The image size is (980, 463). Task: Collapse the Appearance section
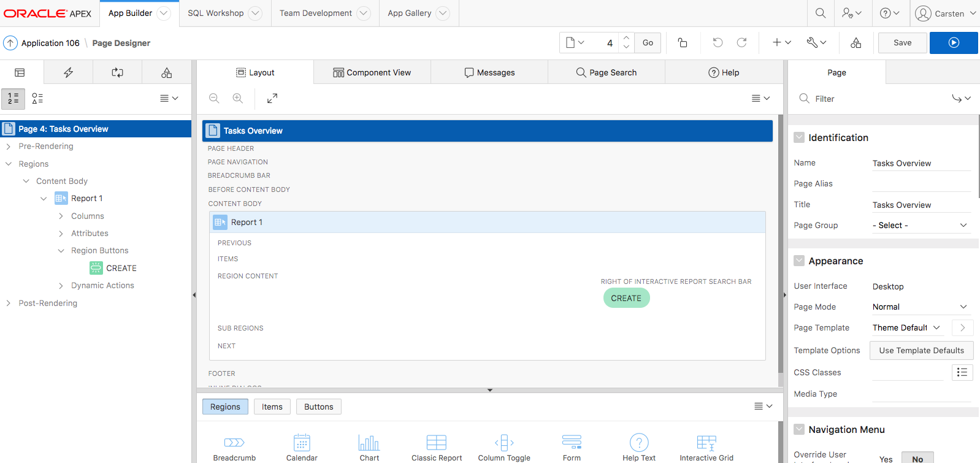click(x=799, y=261)
